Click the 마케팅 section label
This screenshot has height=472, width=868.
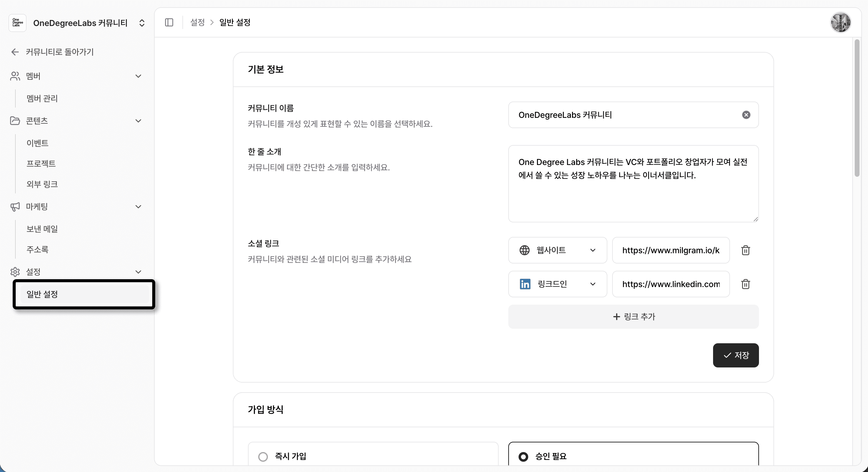tap(37, 207)
